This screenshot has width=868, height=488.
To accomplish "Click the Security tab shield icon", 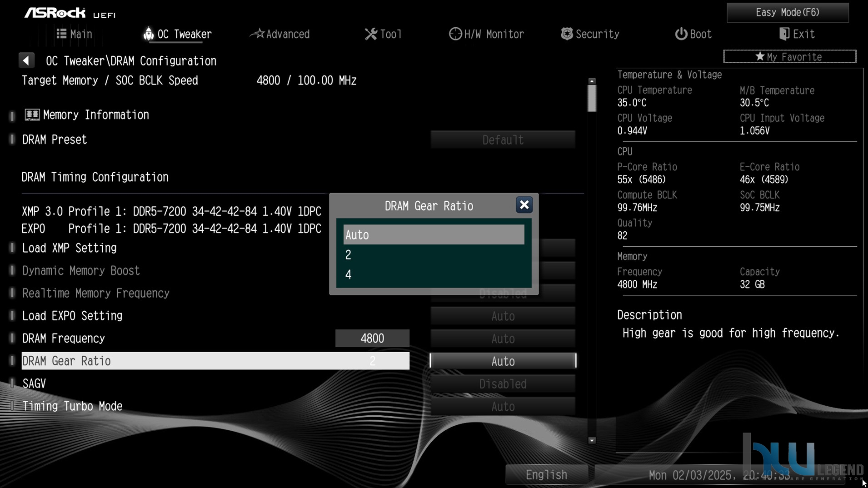I will [567, 34].
